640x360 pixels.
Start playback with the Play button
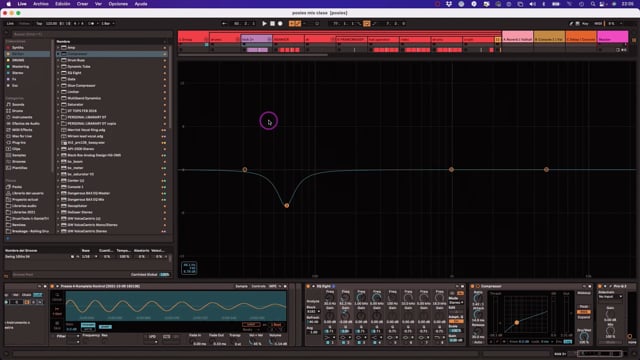click(x=264, y=24)
